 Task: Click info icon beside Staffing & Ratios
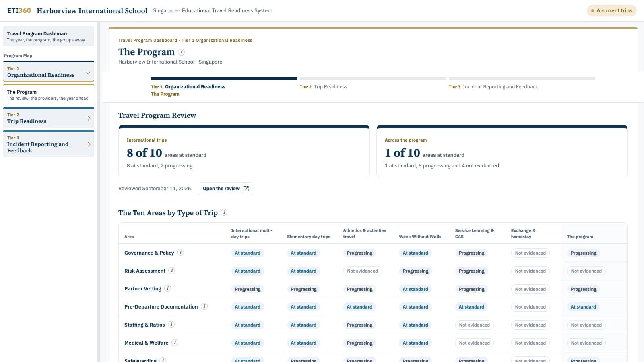click(x=171, y=325)
